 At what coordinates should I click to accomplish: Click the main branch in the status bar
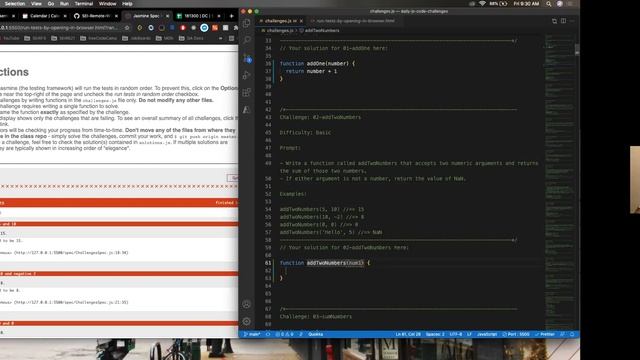coord(252,334)
